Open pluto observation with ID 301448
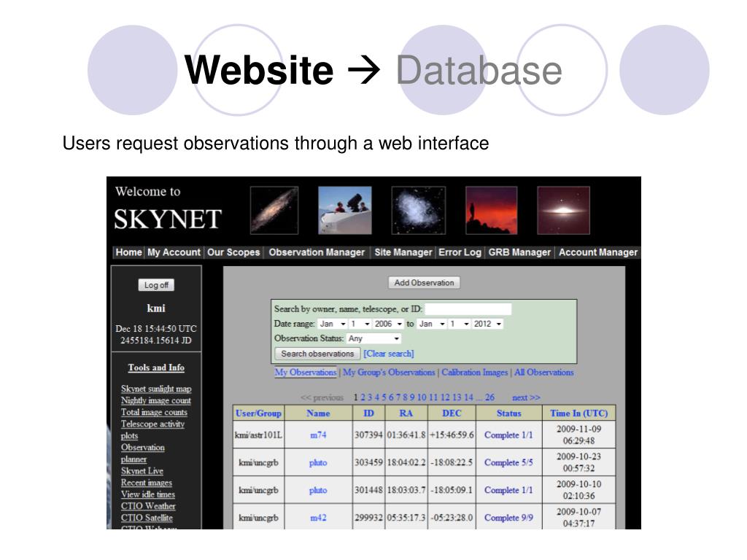The height and width of the screenshot is (560, 747). pyautogui.click(x=318, y=491)
